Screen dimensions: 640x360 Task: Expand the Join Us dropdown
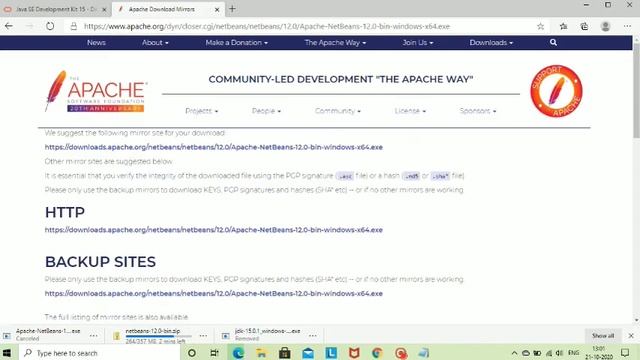(x=418, y=42)
